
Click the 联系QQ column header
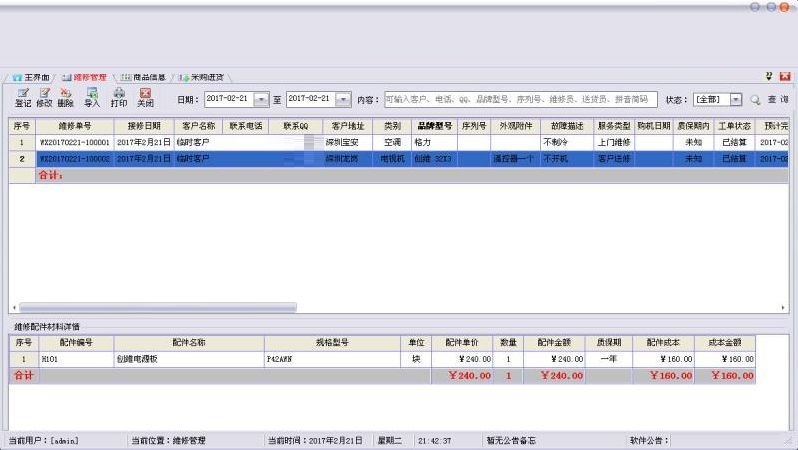(x=296, y=126)
